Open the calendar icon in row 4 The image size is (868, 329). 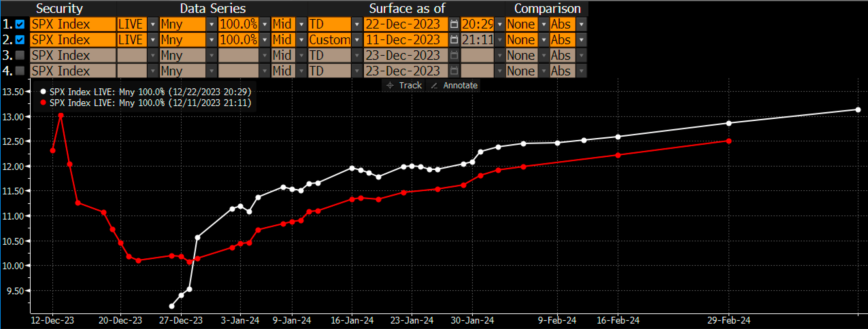point(454,71)
